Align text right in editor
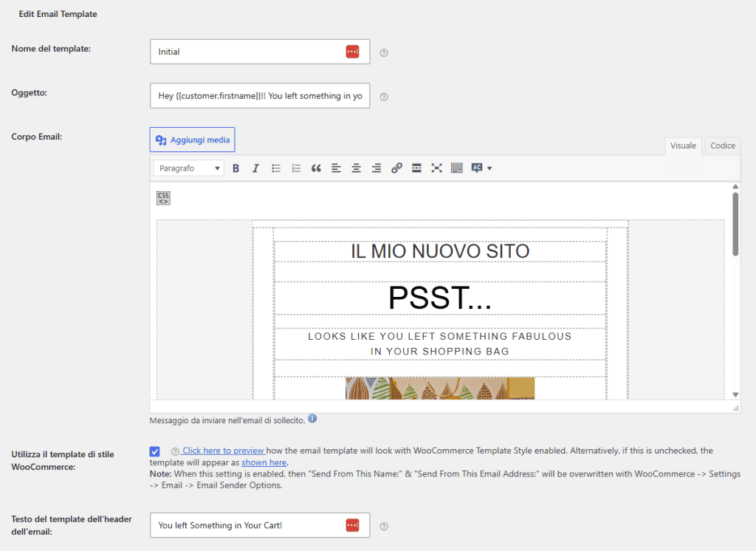This screenshot has width=756, height=551. click(377, 168)
